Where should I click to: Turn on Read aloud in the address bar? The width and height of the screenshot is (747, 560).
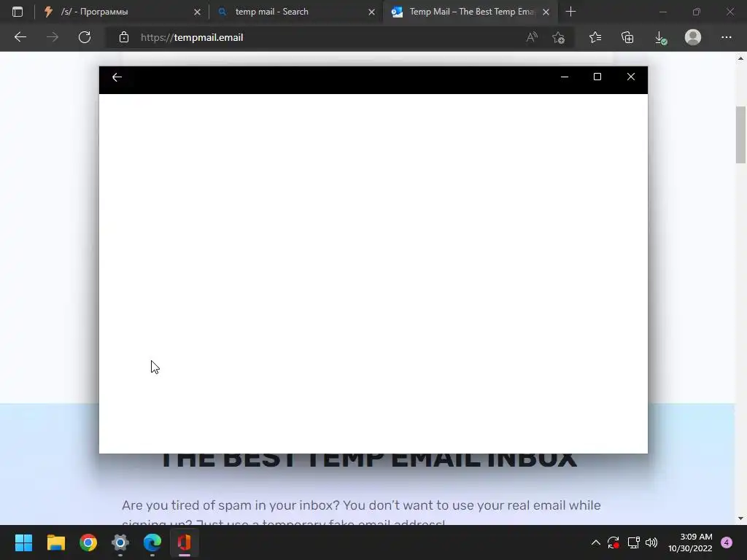pos(532,37)
